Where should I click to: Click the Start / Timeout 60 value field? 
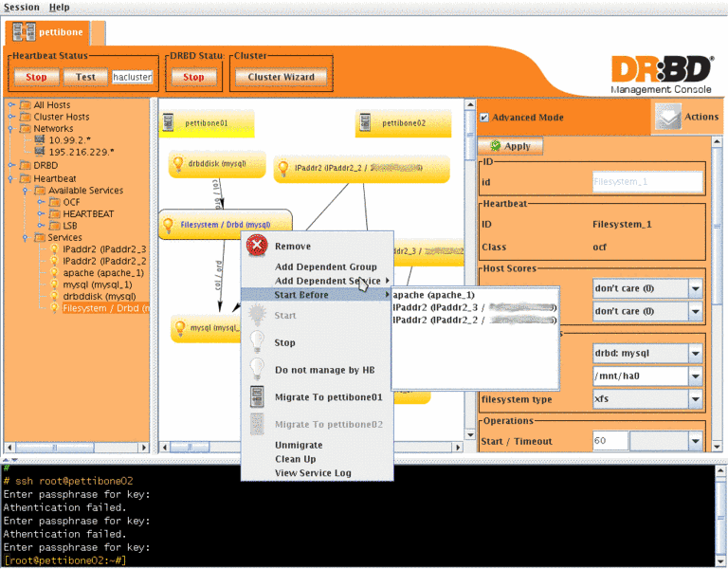610,440
